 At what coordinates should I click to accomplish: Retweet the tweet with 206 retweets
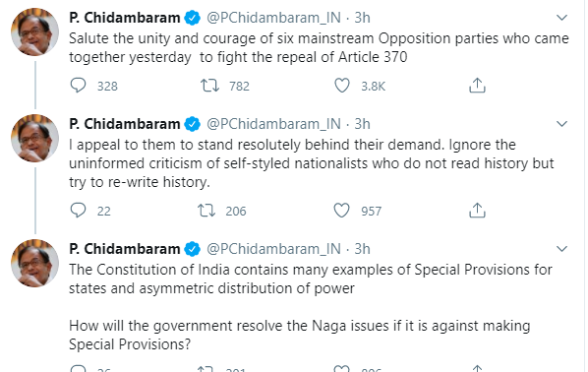coord(206,211)
